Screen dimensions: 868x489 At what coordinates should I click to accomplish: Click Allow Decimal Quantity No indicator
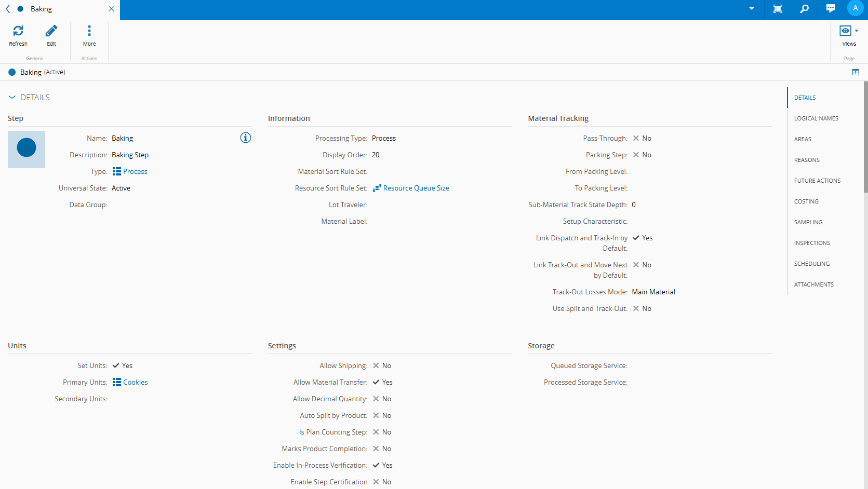[x=382, y=399]
